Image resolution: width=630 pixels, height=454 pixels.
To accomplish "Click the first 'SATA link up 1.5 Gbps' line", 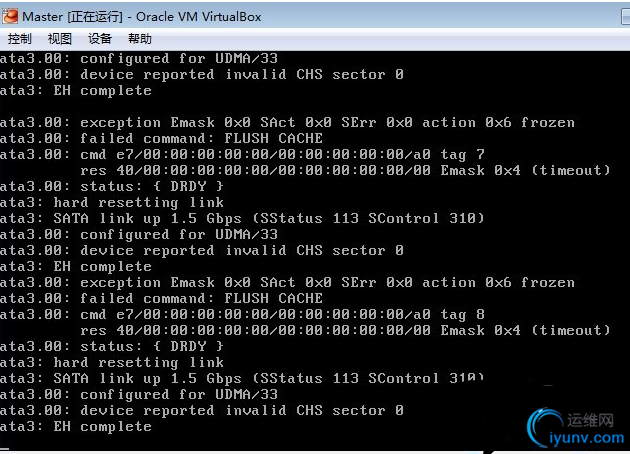I will (x=242, y=218).
